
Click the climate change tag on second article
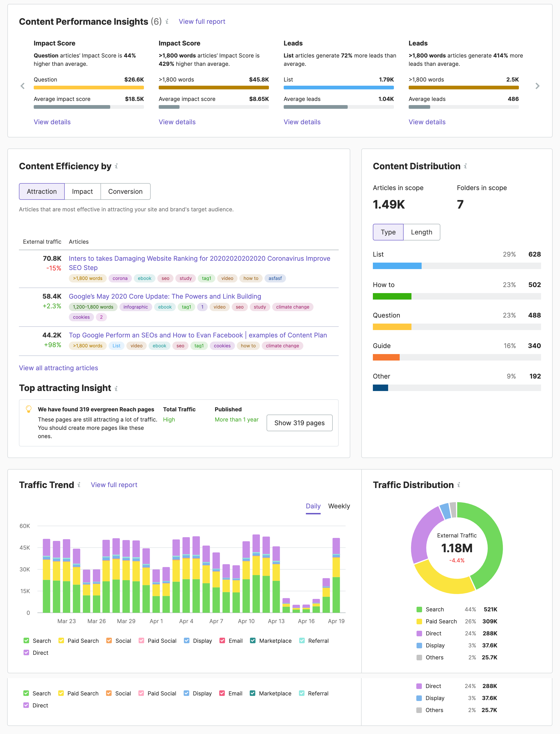pyautogui.click(x=292, y=307)
